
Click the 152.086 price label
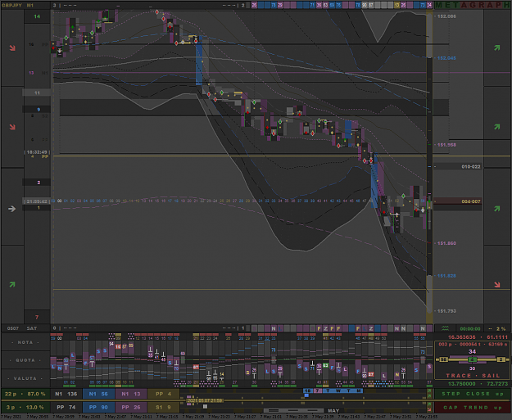[446, 16]
